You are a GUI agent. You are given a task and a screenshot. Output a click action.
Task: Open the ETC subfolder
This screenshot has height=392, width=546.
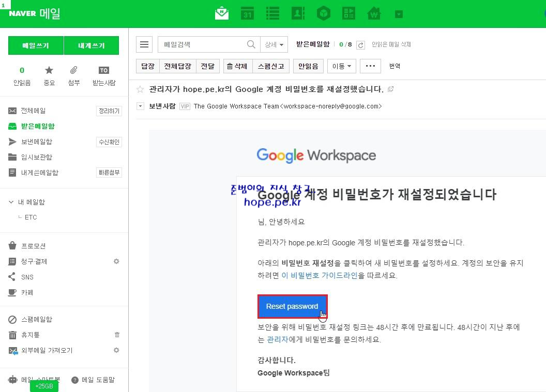tap(31, 217)
